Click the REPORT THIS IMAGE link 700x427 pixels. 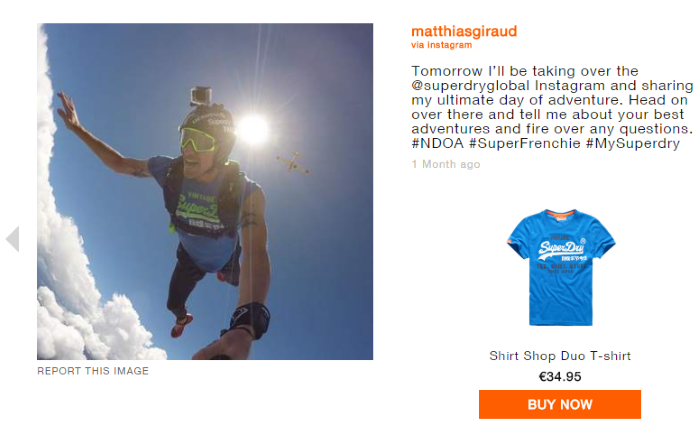click(x=93, y=371)
